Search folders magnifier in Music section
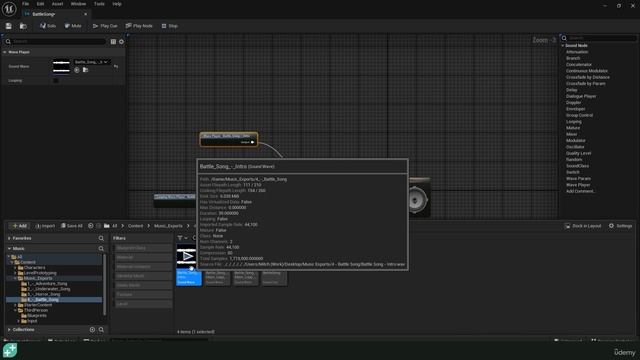 [x=101, y=248]
